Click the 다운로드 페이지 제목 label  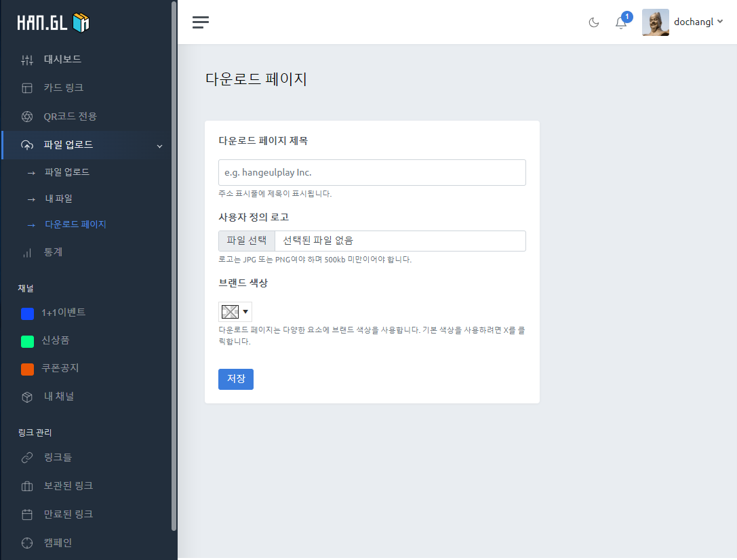263,140
